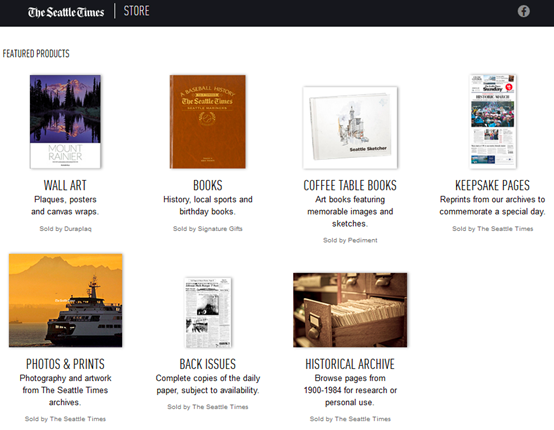Click 'History, local sports and birthday books.' text
The image size is (554, 430).
click(x=208, y=206)
